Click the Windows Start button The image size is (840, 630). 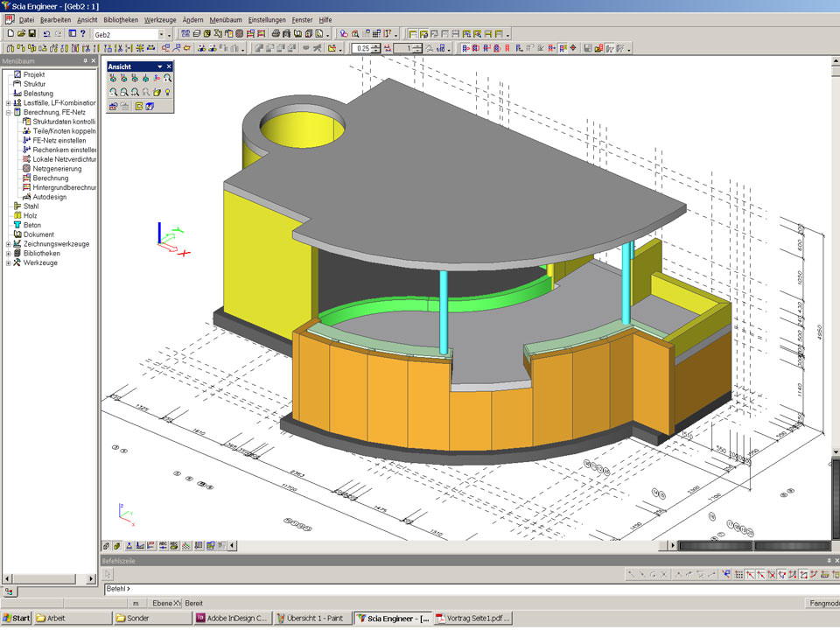click(x=17, y=618)
